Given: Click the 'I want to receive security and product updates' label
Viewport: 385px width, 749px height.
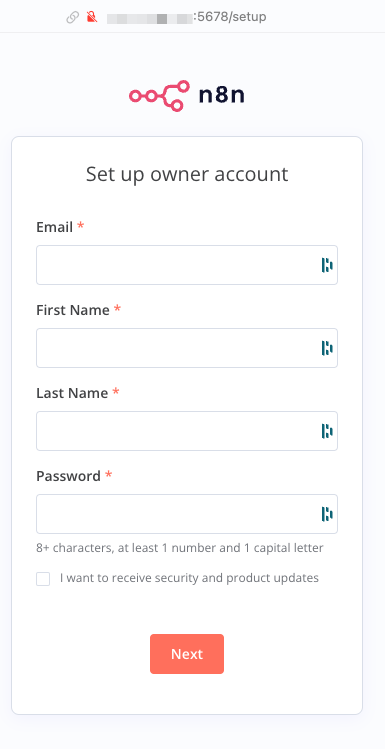Looking at the screenshot, I should (x=189, y=578).
